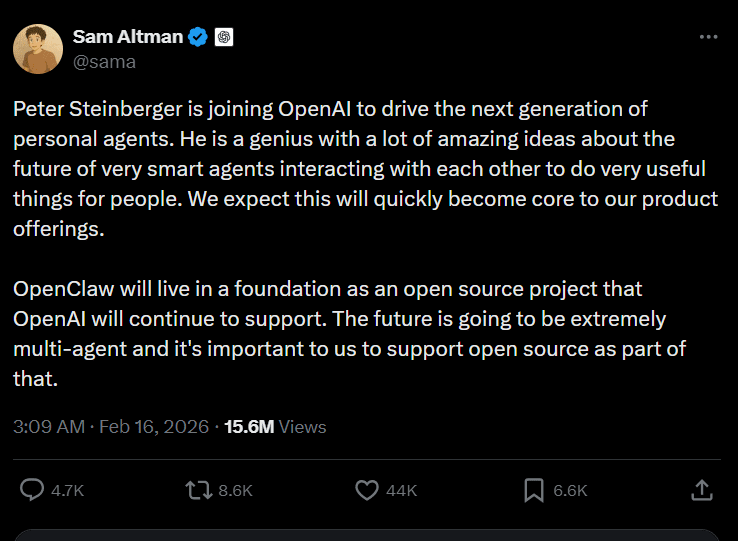Viewport: 738px width, 541px height.
Task: Click the blue verified checkmark badge
Action: coord(199,37)
